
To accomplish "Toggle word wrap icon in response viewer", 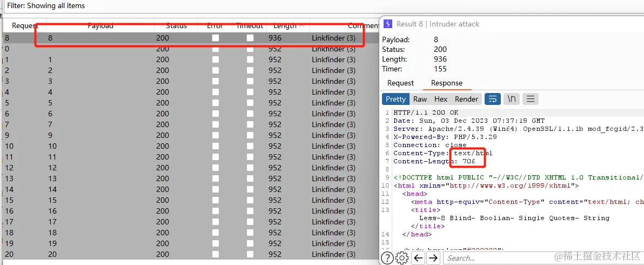I will pyautogui.click(x=492, y=99).
